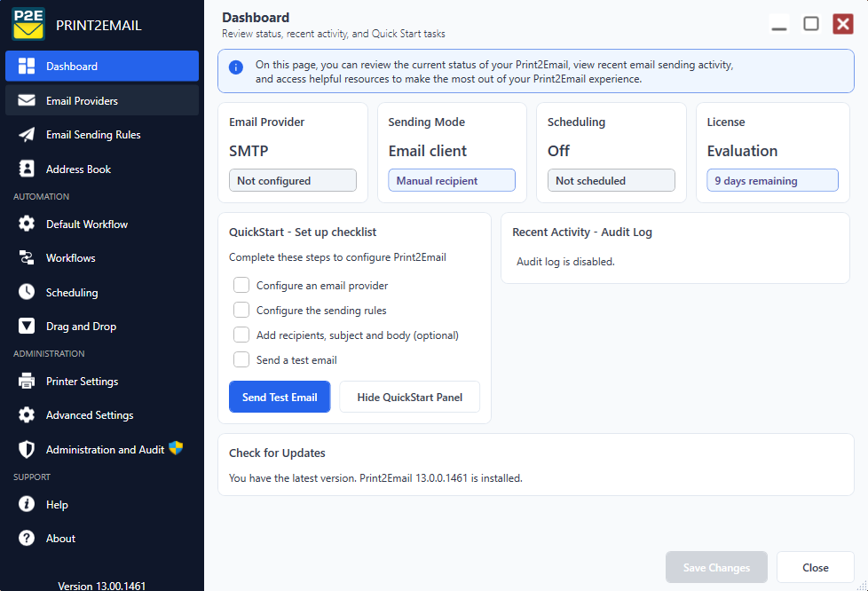The width and height of the screenshot is (868, 591).
Task: Tick the 'Send a test email' checkbox
Action: [241, 359]
